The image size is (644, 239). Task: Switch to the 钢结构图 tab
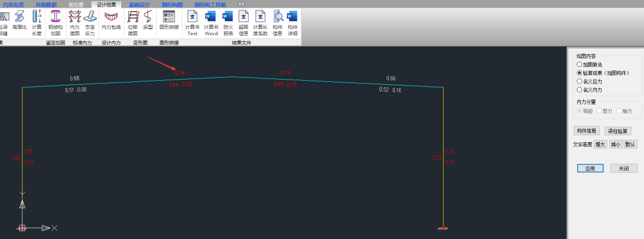(172, 5)
